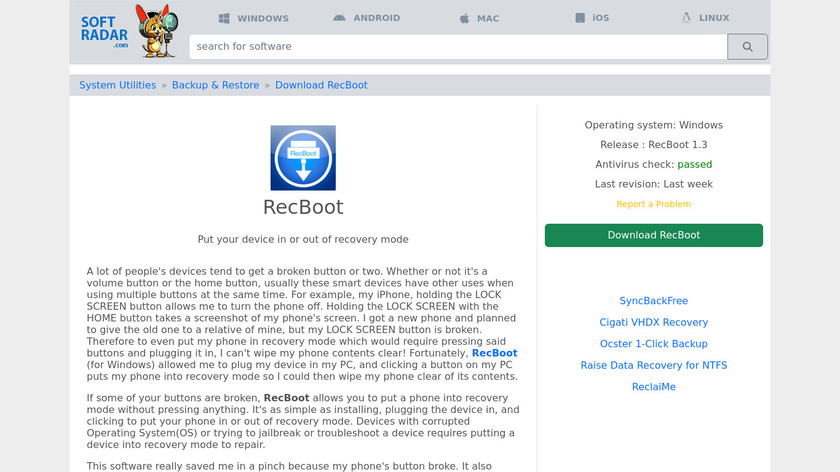Click the RecBoot page title heading

[x=303, y=207]
